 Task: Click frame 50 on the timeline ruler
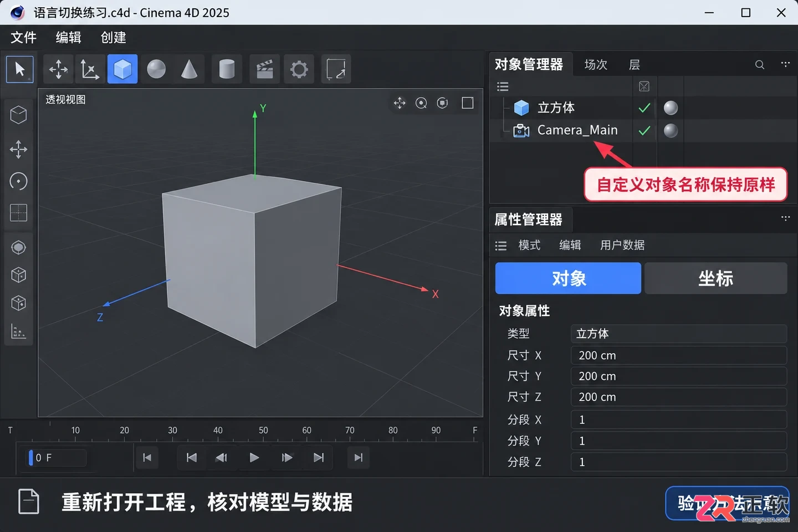263,431
